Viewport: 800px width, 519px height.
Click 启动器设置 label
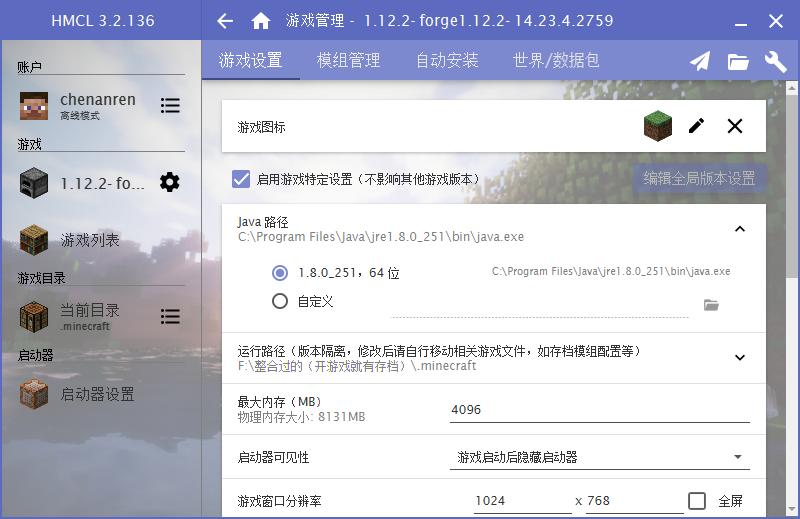(x=97, y=394)
